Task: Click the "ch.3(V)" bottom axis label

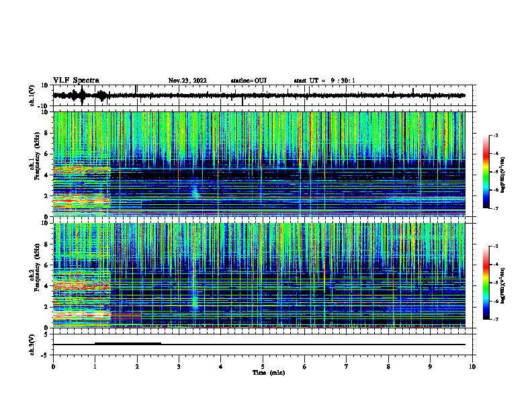Action: click(x=32, y=345)
